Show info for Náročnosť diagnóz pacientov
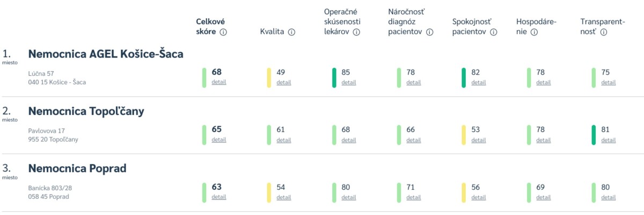644x215 pixels. click(430, 32)
